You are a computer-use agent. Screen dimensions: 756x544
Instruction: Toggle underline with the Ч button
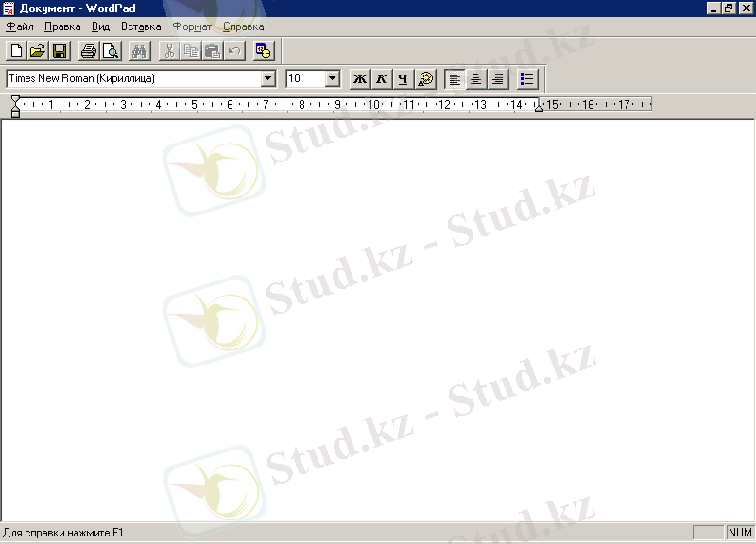click(x=404, y=79)
